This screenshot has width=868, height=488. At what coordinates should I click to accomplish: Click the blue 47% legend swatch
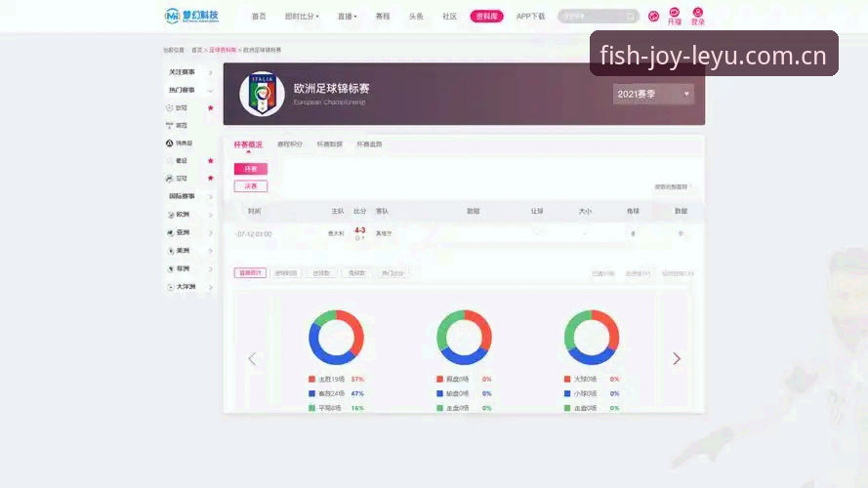[311, 393]
